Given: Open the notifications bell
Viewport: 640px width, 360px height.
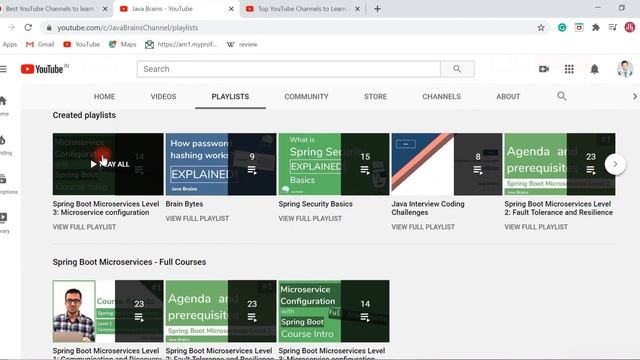Looking at the screenshot, I should (594, 69).
